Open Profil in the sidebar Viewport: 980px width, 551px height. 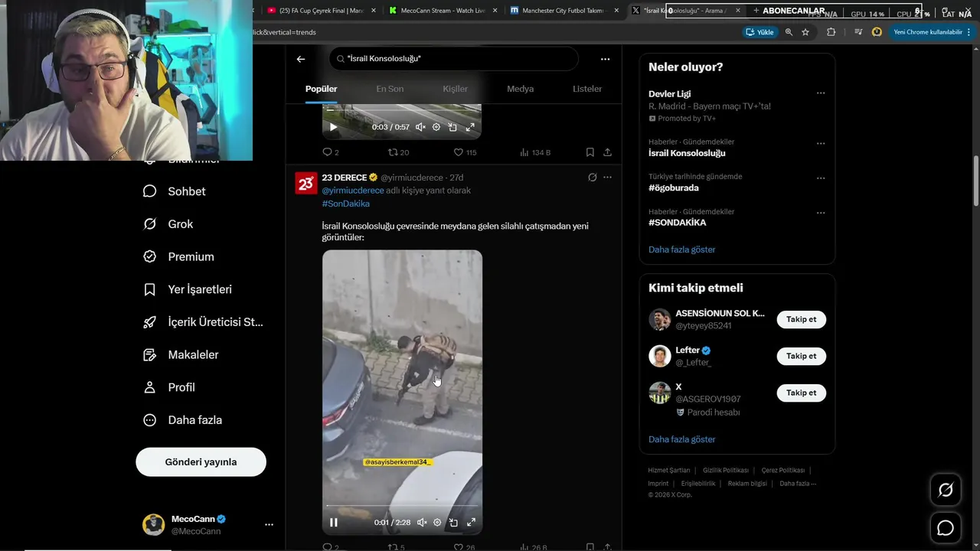coord(169,387)
